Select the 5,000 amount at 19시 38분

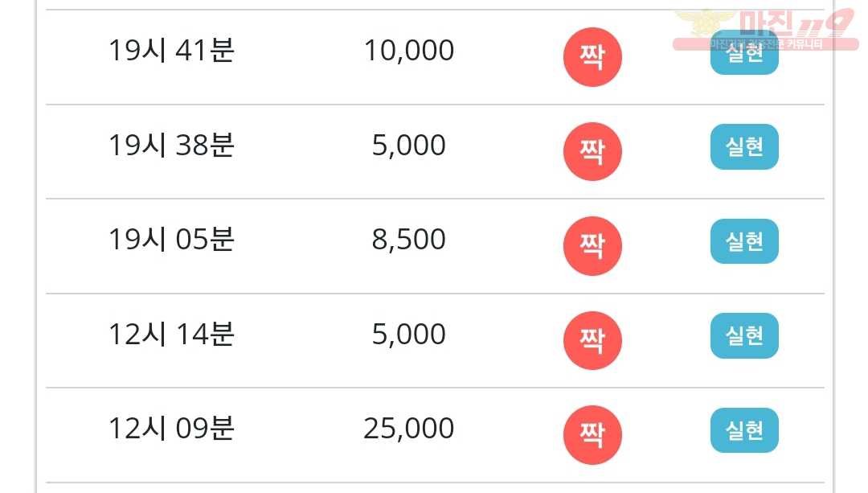coord(408,146)
